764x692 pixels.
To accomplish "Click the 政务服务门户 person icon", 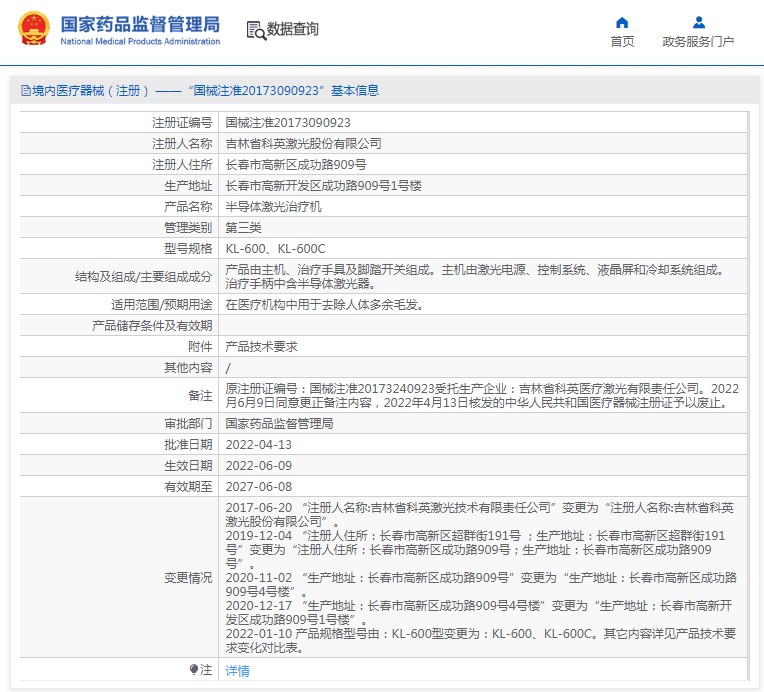I will click(x=698, y=22).
